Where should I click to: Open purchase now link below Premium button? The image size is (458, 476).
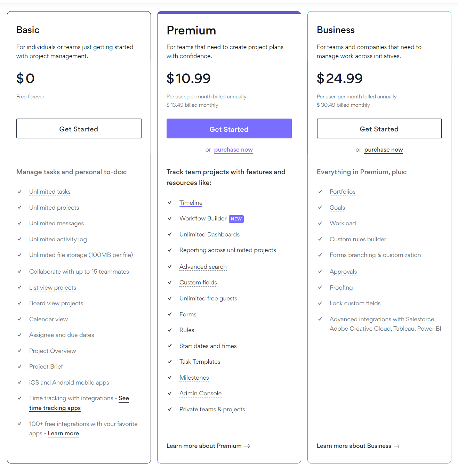[233, 150]
